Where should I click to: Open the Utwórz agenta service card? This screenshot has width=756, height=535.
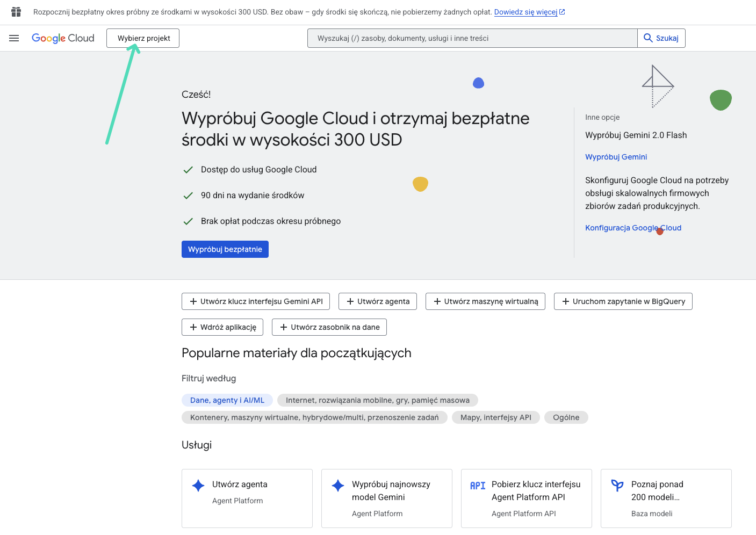[x=247, y=498]
